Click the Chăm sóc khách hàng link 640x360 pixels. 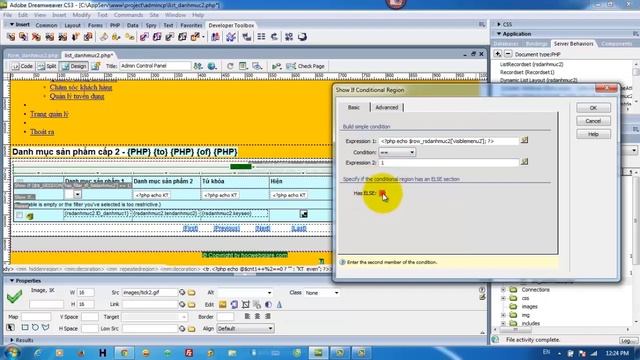81,87
